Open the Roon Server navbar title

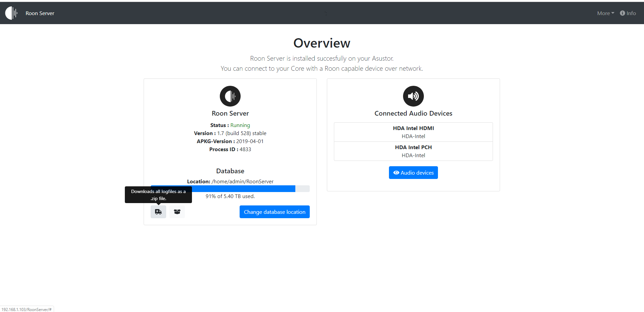point(40,13)
